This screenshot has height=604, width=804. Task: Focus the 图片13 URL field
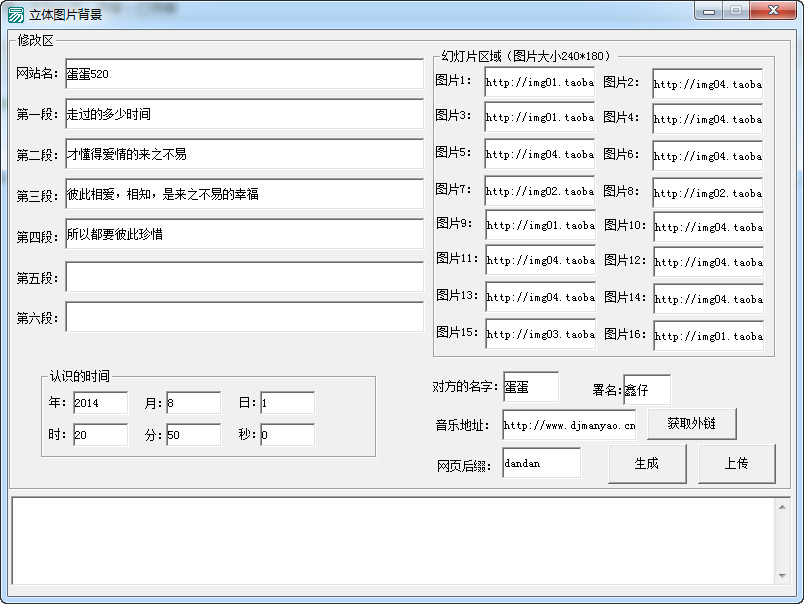[541, 297]
